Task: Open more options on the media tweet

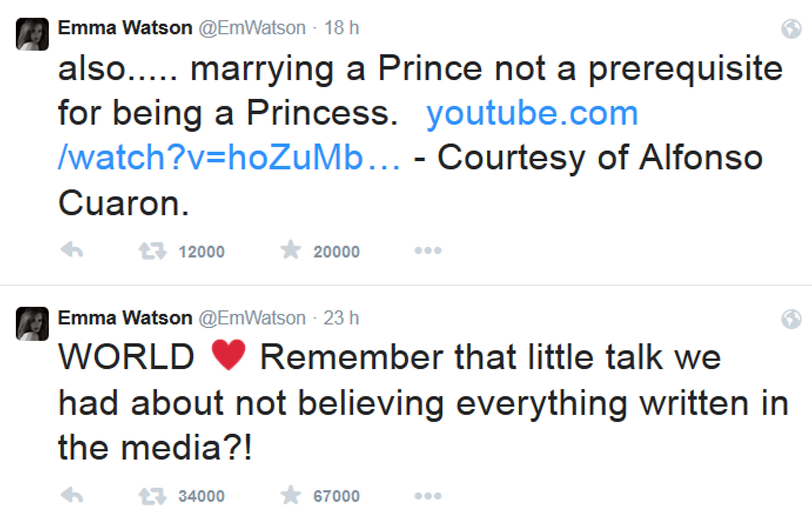Action: point(428,496)
